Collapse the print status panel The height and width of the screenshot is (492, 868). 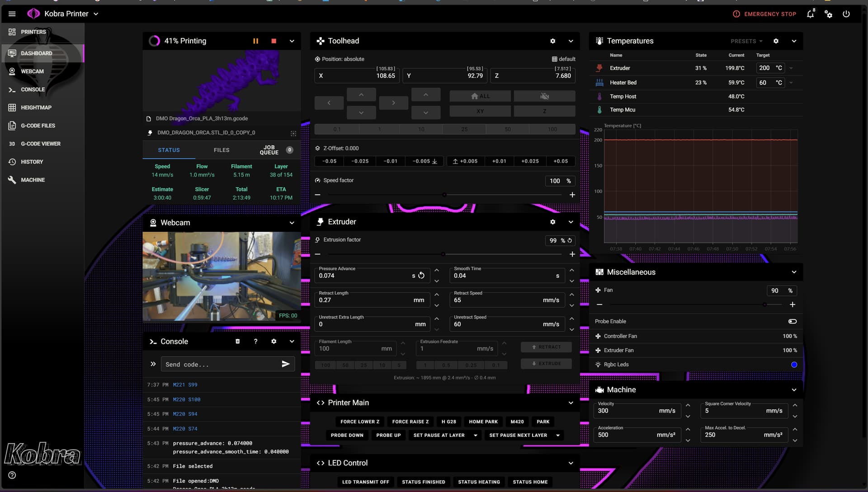click(x=292, y=41)
